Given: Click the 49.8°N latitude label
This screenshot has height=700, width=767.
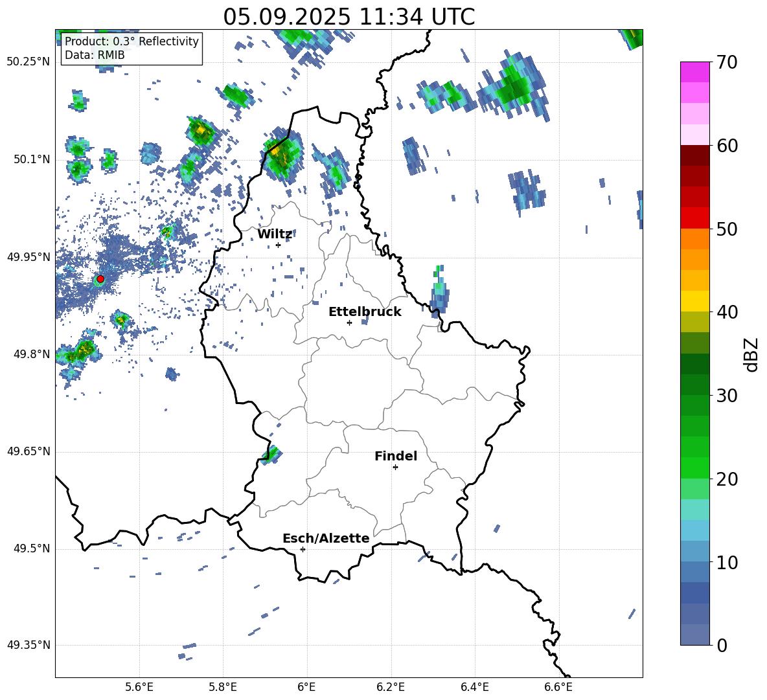Looking at the screenshot, I should click(x=32, y=354).
